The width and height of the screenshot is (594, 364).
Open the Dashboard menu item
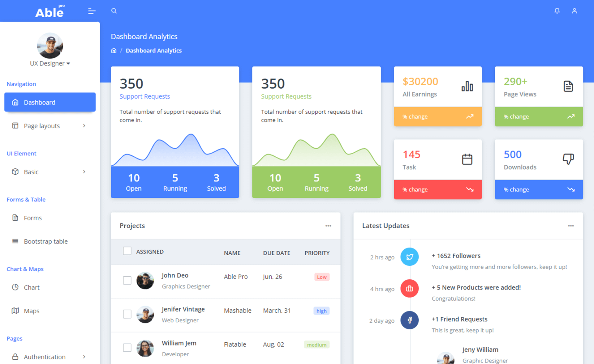[x=49, y=102]
